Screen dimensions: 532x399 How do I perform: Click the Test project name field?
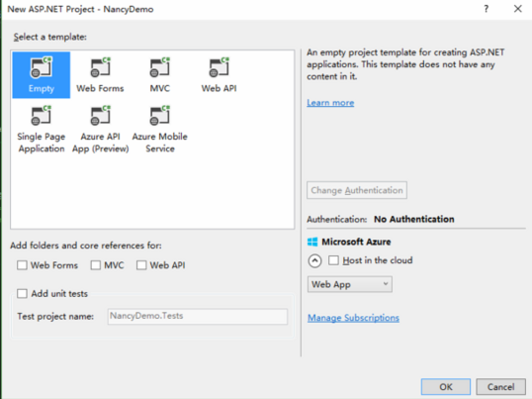tap(198, 316)
